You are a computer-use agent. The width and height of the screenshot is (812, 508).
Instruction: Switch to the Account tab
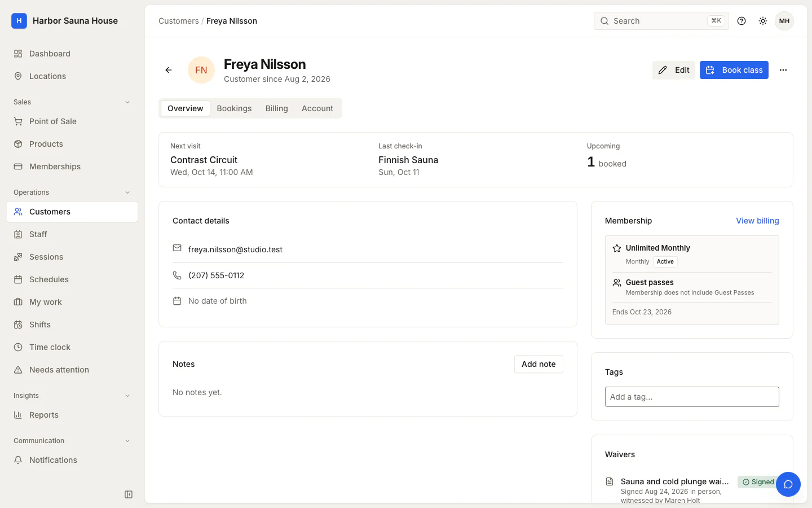point(317,108)
